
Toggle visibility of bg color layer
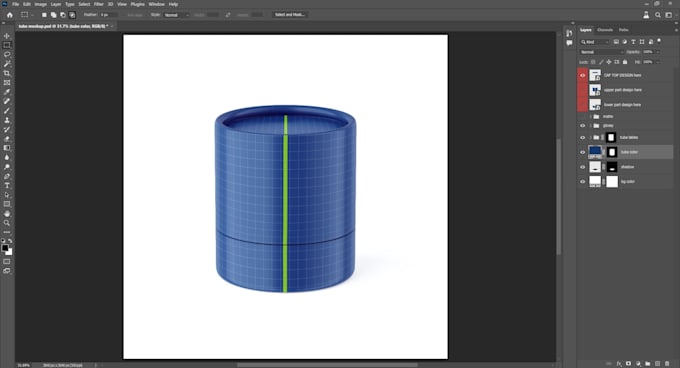point(582,182)
